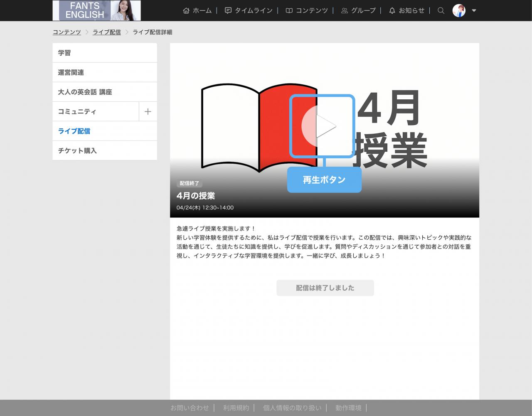Click the date 04/24(木) 12:30~14:00
The width and height of the screenshot is (532, 416).
pos(205,207)
